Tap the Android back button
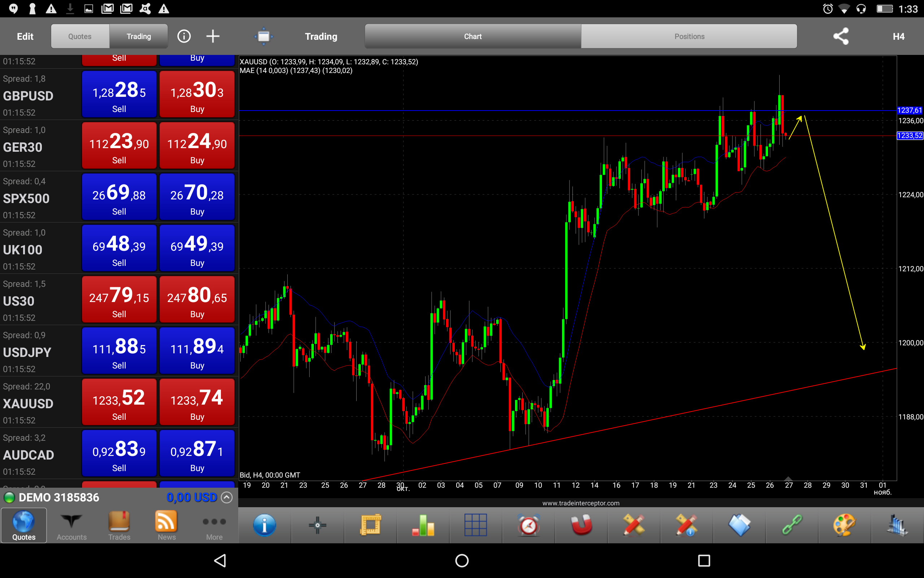This screenshot has width=924, height=578. coord(220,560)
